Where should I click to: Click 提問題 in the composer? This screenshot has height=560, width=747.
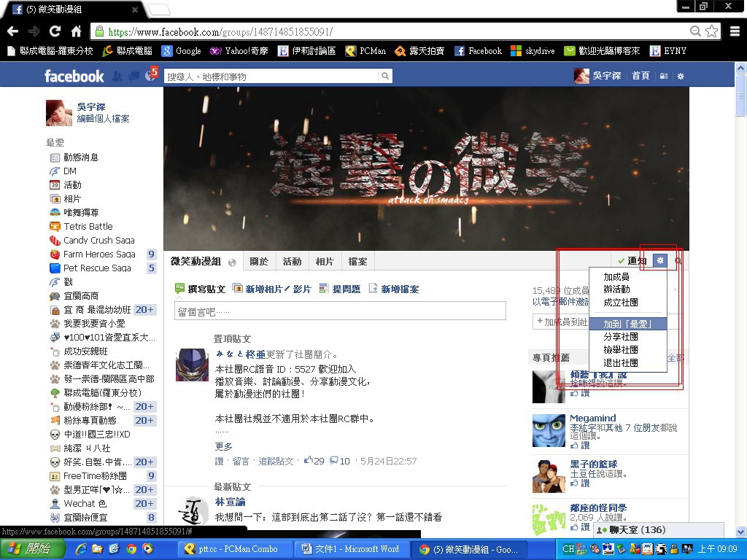[340, 289]
